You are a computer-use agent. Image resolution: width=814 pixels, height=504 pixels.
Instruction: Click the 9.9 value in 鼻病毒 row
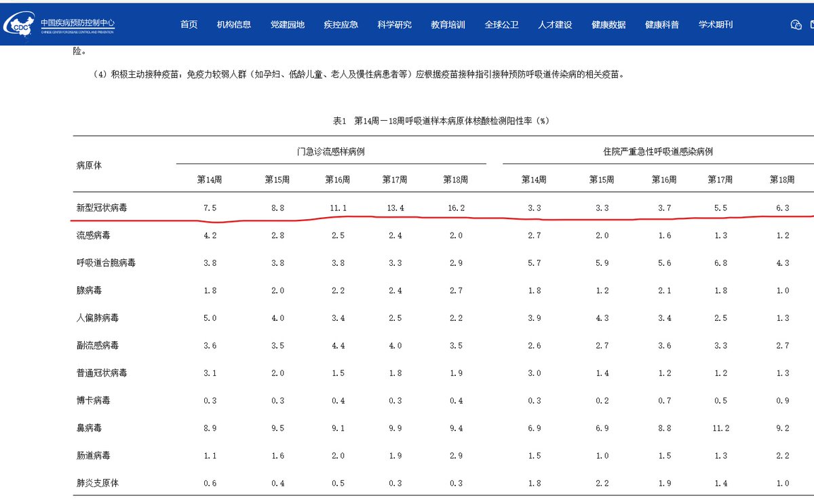click(x=395, y=428)
